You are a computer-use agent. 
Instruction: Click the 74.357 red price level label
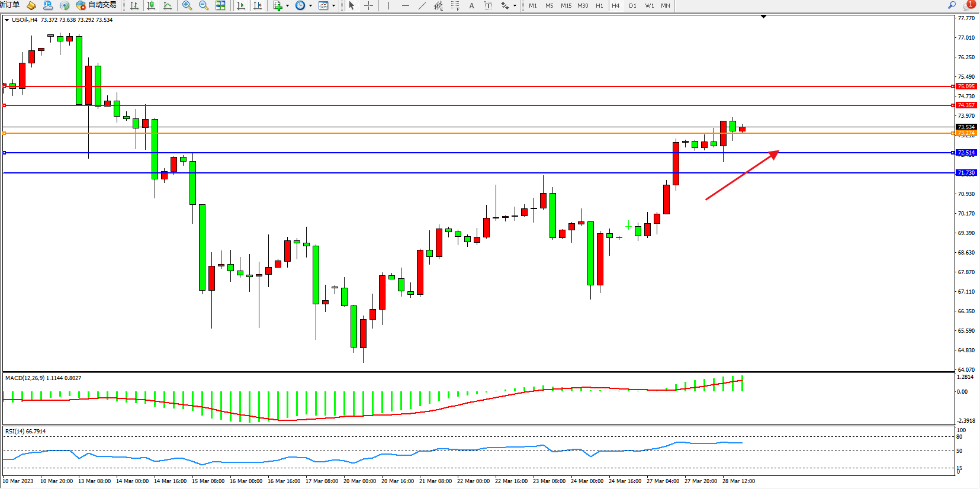(966, 105)
